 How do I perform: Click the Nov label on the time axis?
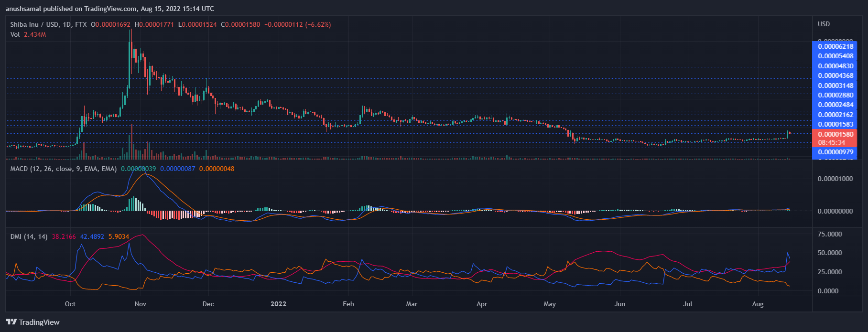[141, 304]
